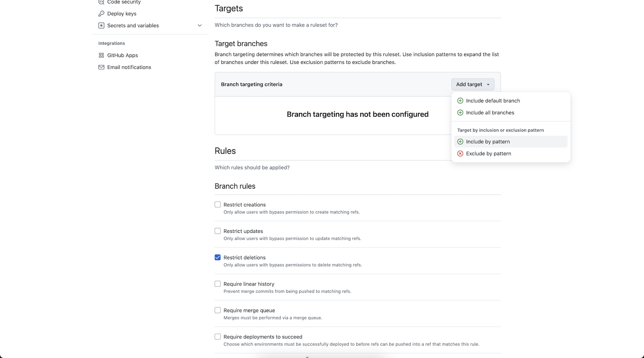Screen dimensions: 644x358
Task: Select the Require deployments to succeed checkbox
Action: click(218, 337)
